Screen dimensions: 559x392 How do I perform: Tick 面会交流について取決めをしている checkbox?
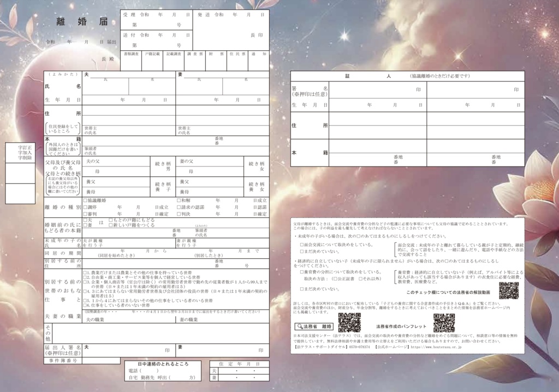302,245
